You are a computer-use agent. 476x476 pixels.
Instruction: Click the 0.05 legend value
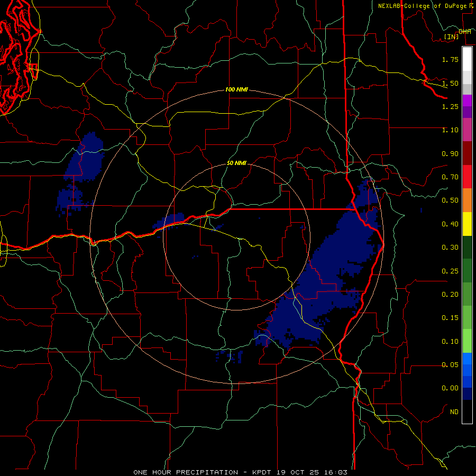tap(450, 365)
